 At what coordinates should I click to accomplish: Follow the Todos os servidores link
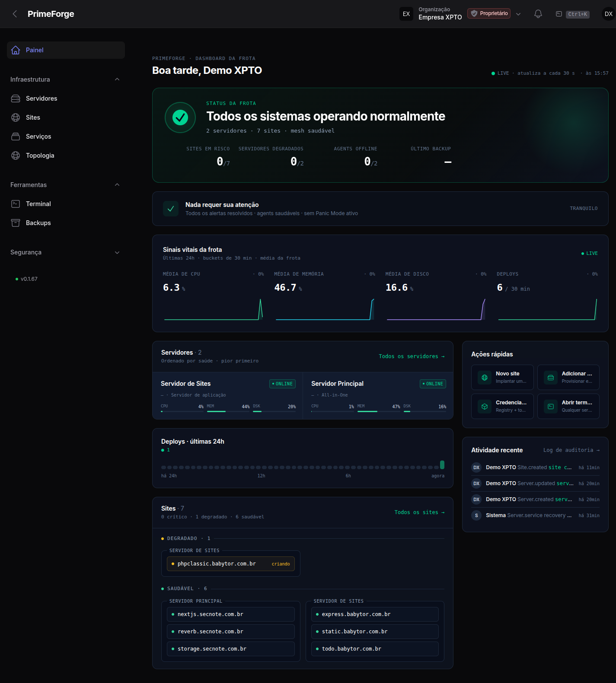click(x=412, y=356)
